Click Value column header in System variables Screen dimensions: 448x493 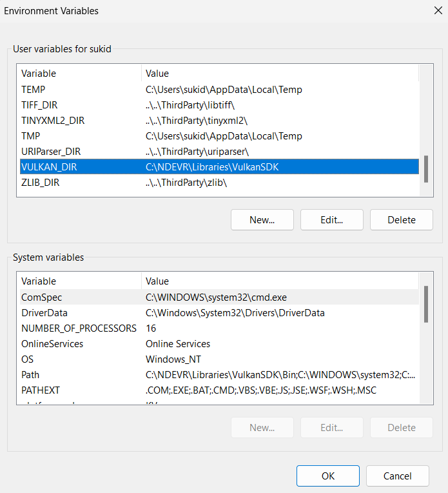pyautogui.click(x=277, y=281)
